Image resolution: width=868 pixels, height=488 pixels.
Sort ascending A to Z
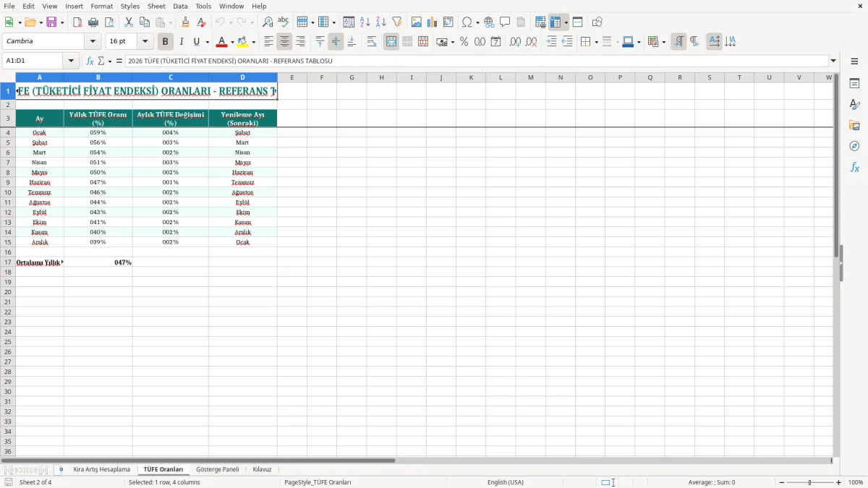pyautogui.click(x=365, y=22)
